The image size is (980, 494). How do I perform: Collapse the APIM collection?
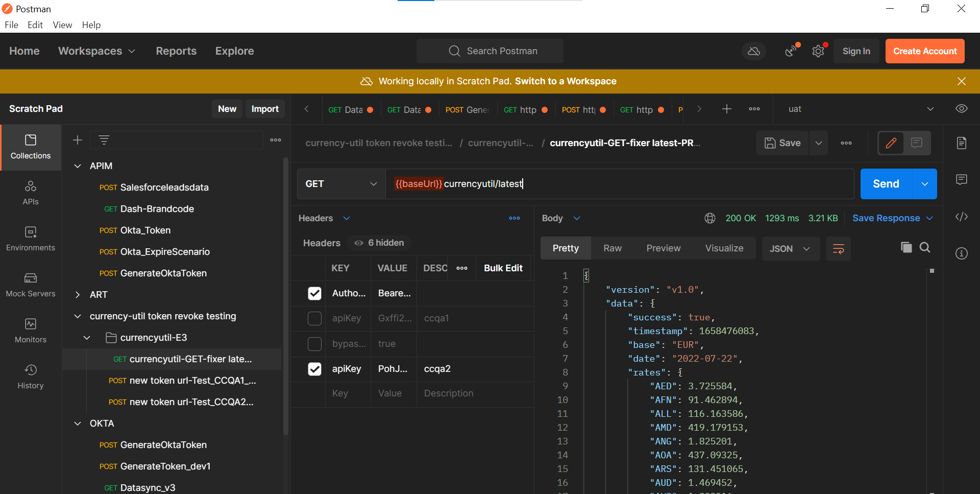78,166
